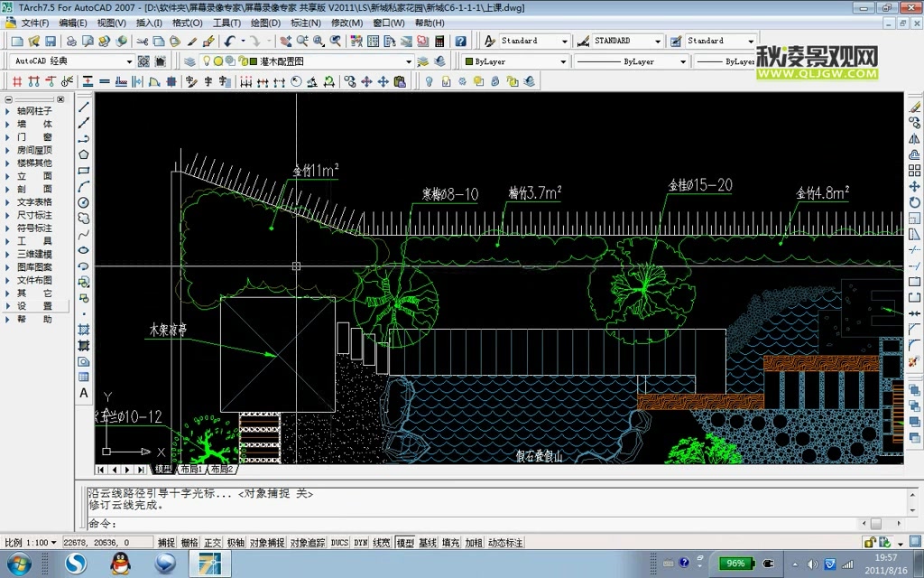Open the calculator icon in toolbar
This screenshot has width=924, height=578.
[439, 42]
